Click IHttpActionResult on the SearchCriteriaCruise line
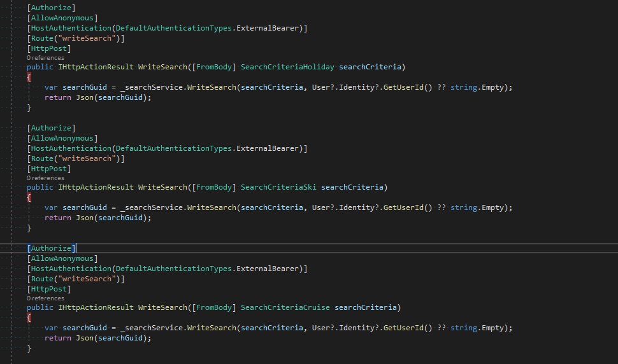 96,307
